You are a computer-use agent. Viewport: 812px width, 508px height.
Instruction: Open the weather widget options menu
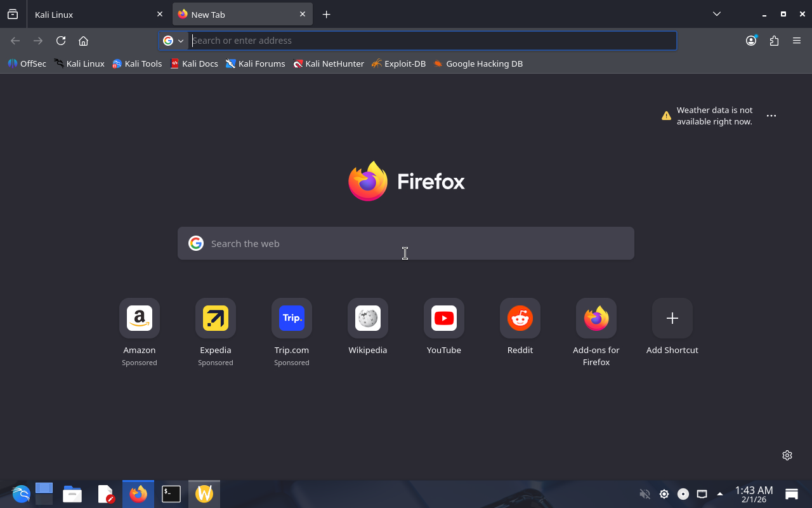pos(771,116)
